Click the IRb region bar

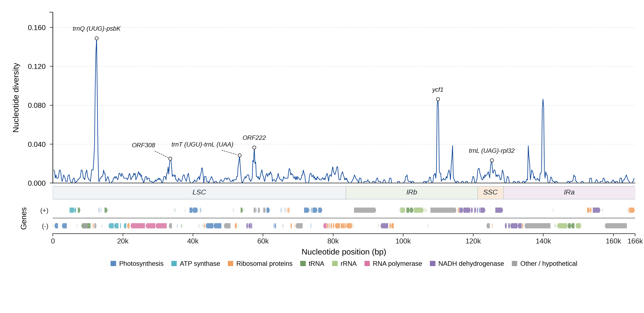pyautogui.click(x=412, y=193)
